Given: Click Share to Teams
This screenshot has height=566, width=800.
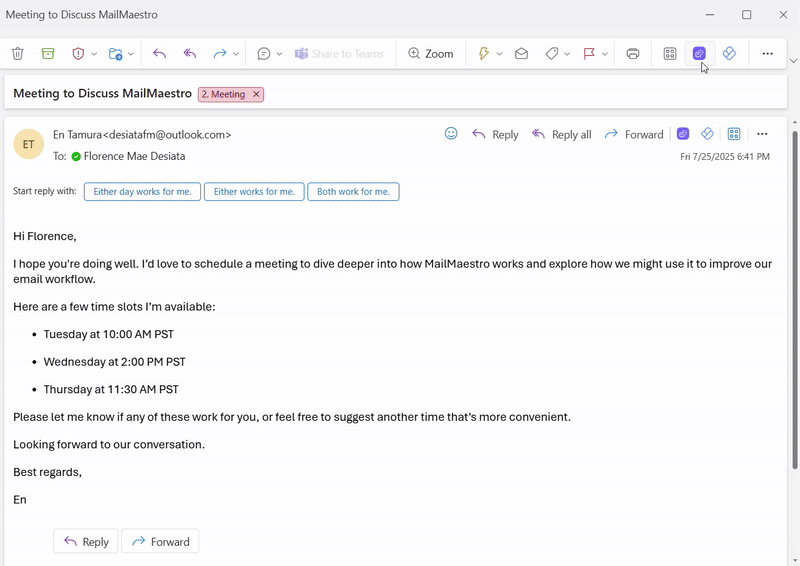Looking at the screenshot, I should coord(339,54).
